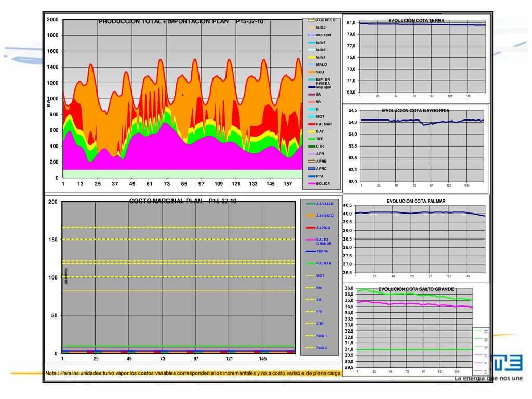Select CTR entry in production chart legend
Image resolution: width=532 pixels, height=399 pixels.
click(315, 147)
